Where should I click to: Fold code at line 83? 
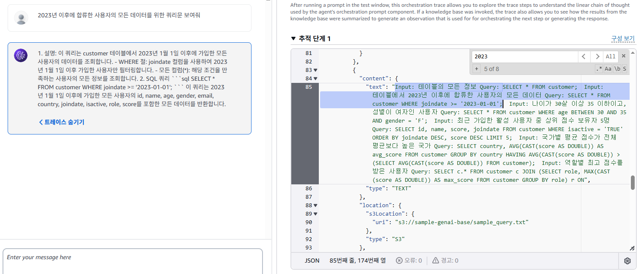(x=315, y=70)
